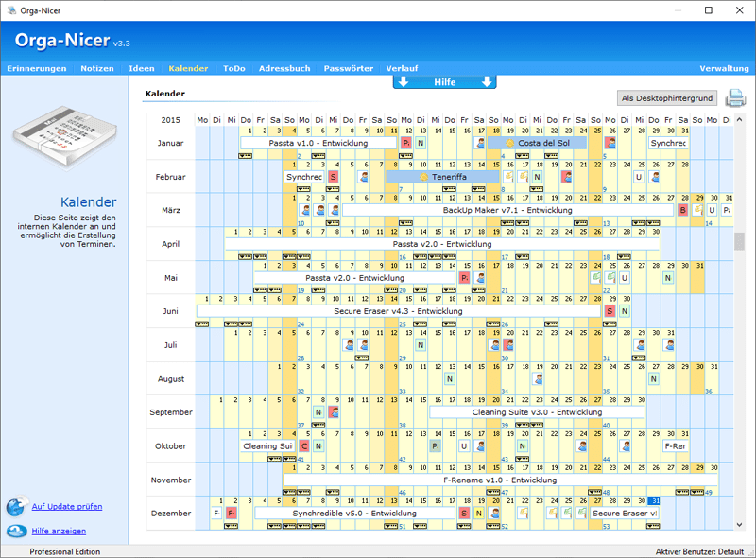The image size is (756, 558).
Task: Open Synchredible entry at end of Januar
Action: tap(668, 143)
